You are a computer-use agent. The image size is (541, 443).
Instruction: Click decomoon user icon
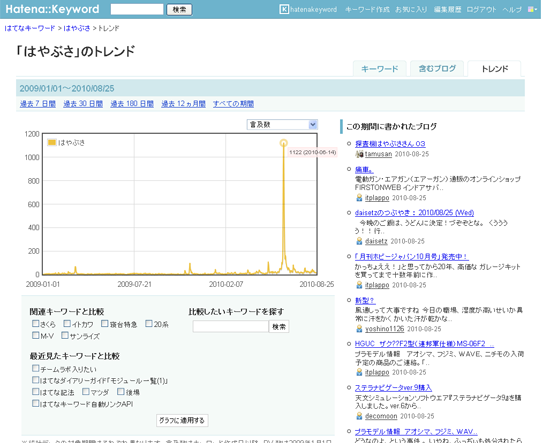(x=359, y=416)
